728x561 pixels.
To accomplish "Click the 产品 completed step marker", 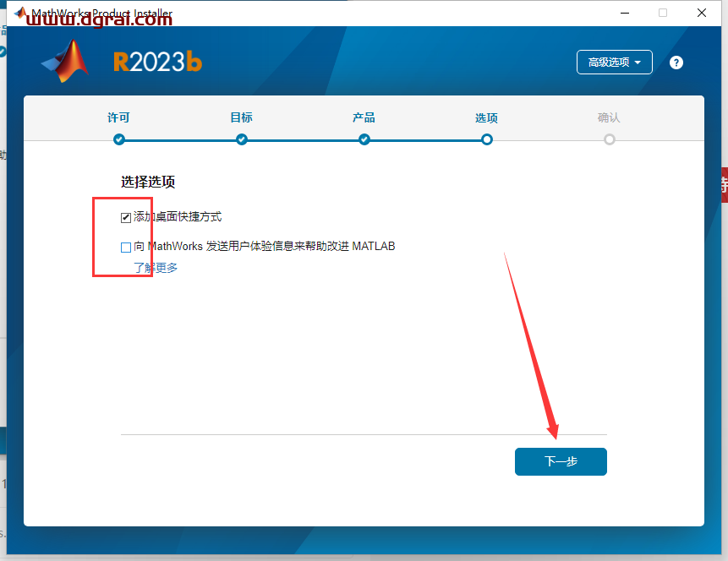I will (x=364, y=139).
